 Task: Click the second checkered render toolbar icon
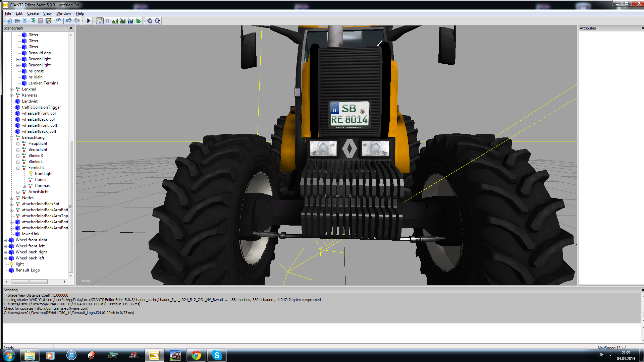coord(158,21)
